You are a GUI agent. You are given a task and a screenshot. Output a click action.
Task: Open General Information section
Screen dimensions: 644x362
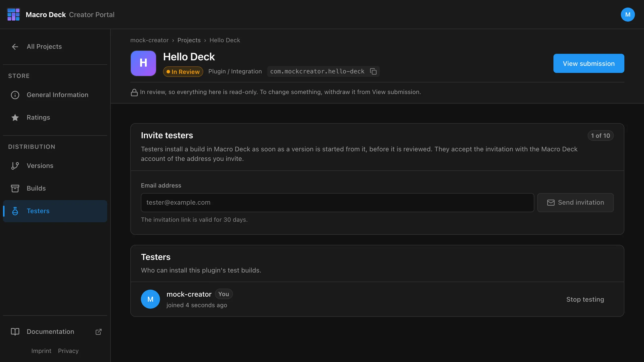click(x=55, y=95)
